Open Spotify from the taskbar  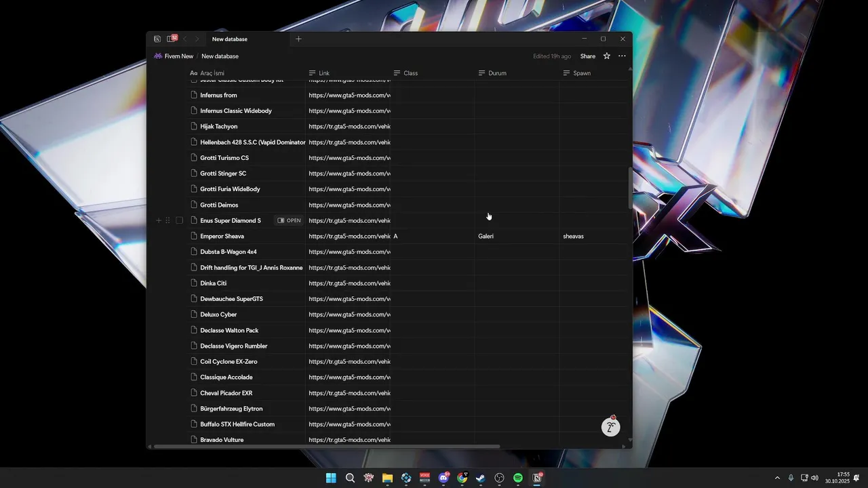click(x=517, y=478)
